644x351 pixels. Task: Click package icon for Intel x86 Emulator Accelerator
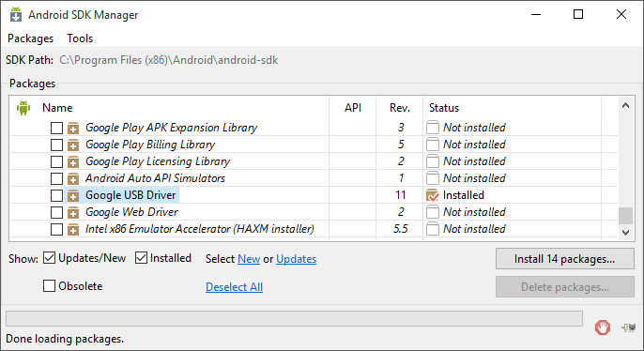(x=73, y=229)
